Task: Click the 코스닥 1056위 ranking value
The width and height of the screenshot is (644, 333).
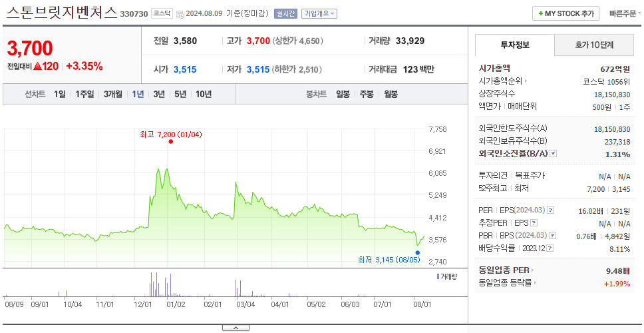Action: coord(607,81)
